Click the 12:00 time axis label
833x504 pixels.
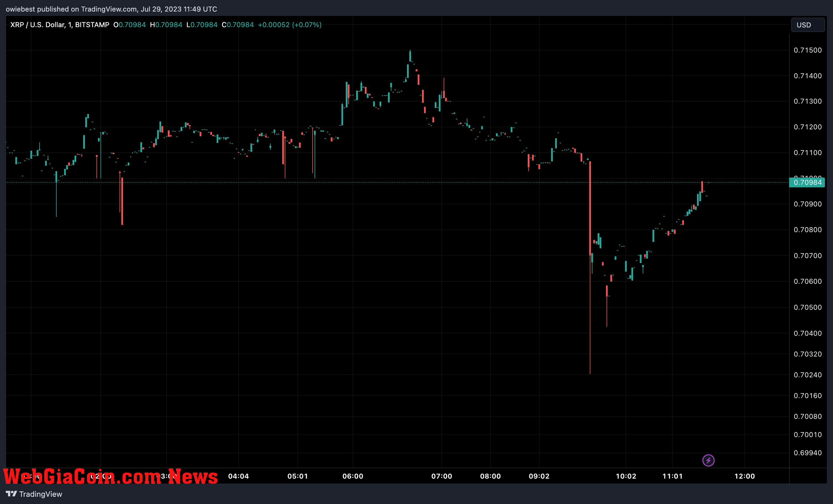tap(744, 476)
